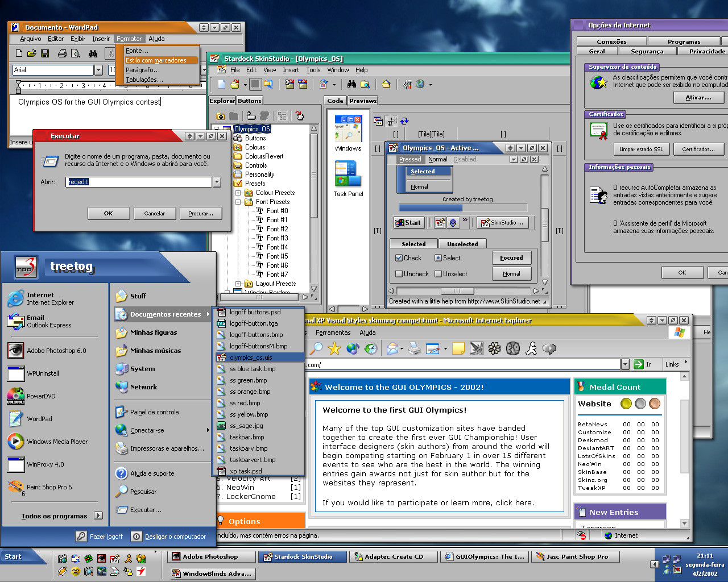Image resolution: width=728 pixels, height=582 pixels.
Task: Choose the Select radio button in preview
Action: coord(438,257)
